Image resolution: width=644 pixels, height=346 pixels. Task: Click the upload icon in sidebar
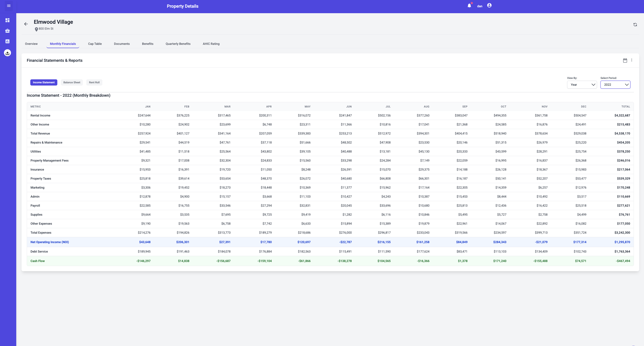tap(7, 53)
